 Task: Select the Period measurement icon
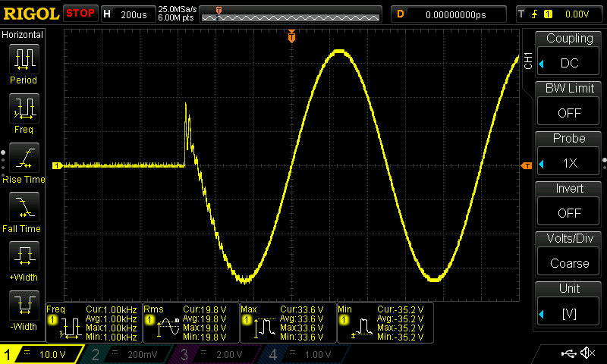pyautogui.click(x=23, y=59)
